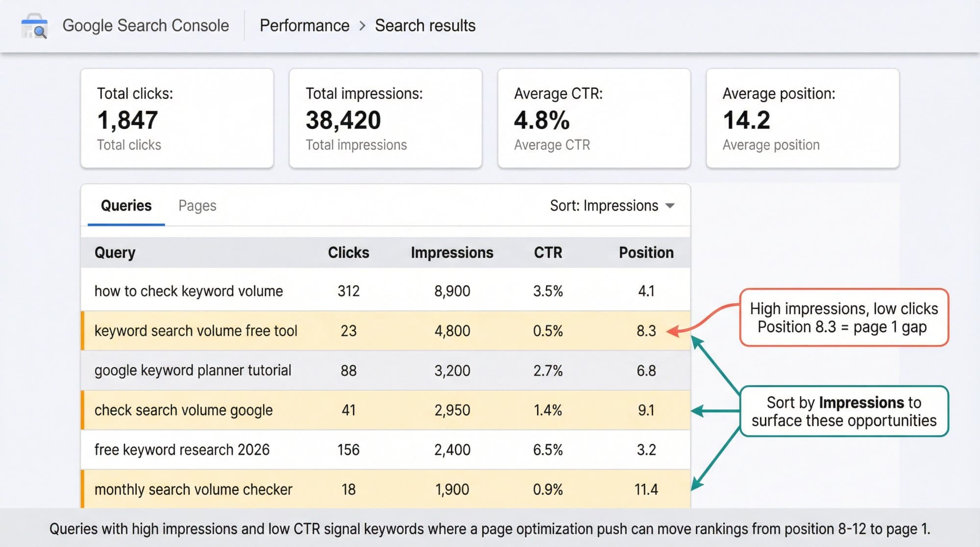Select the Total clicks metric card
The width and height of the screenshot is (980, 547).
pyautogui.click(x=177, y=118)
